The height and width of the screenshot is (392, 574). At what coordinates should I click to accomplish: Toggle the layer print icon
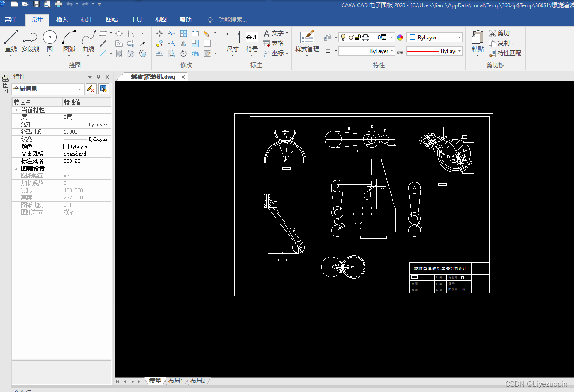pos(365,38)
